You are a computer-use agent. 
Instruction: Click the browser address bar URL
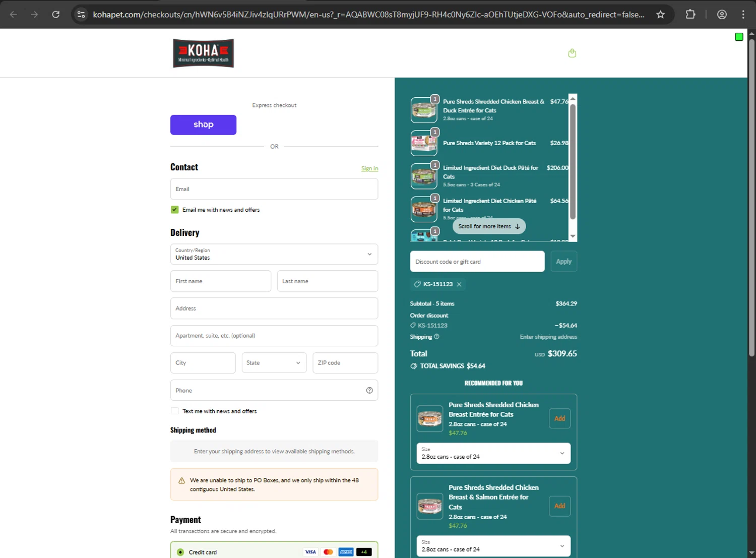[x=368, y=15]
